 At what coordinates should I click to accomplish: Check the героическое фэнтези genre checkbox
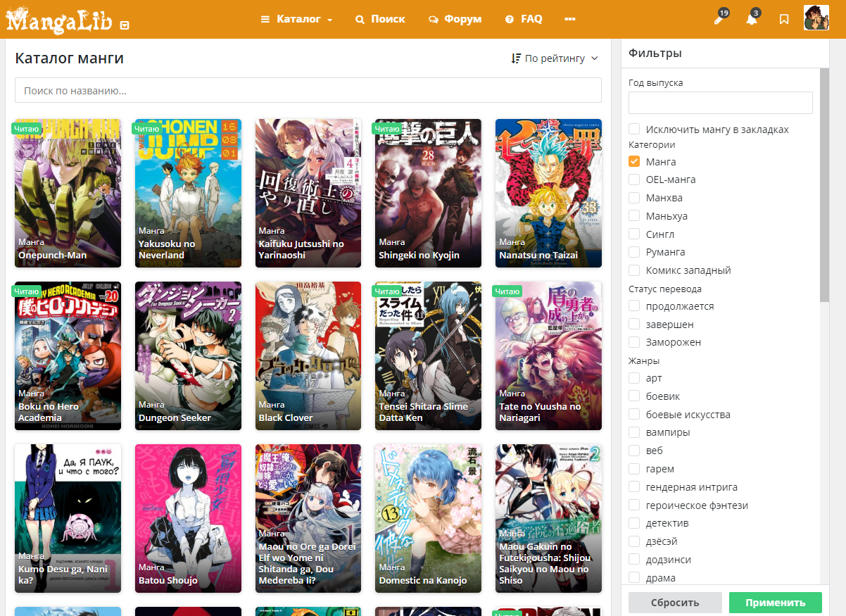coord(634,505)
